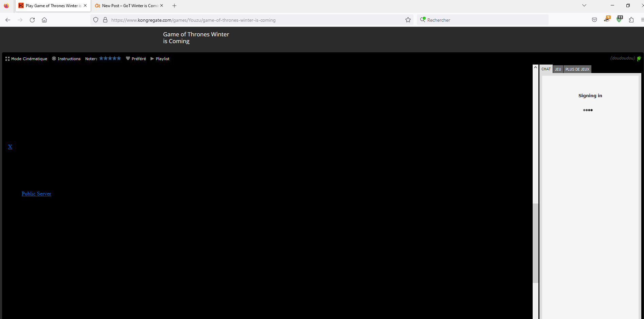Expand the list all tabs dropdown

click(584, 5)
